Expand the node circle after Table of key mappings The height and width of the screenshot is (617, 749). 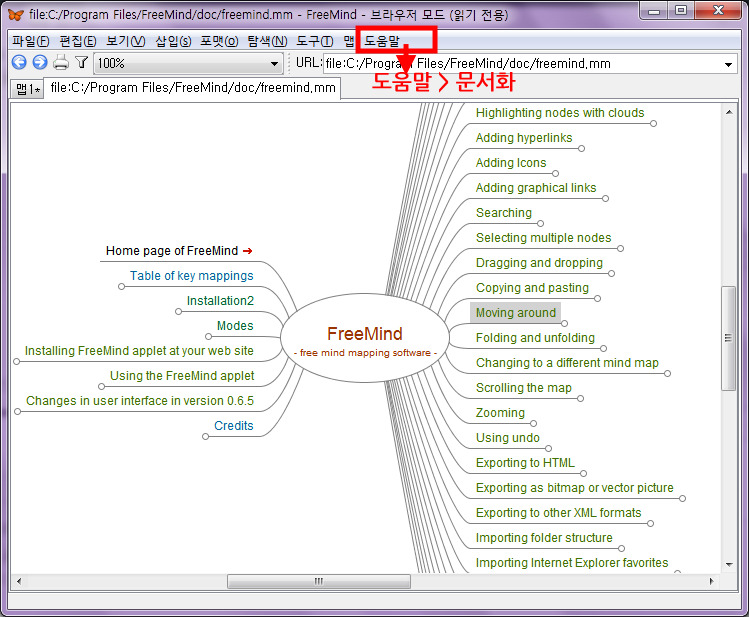122,287
